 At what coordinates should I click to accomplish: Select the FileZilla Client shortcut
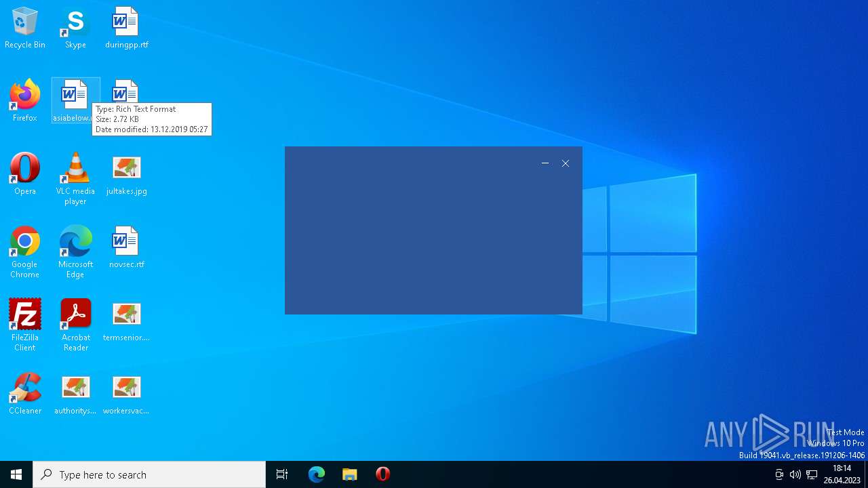24,325
